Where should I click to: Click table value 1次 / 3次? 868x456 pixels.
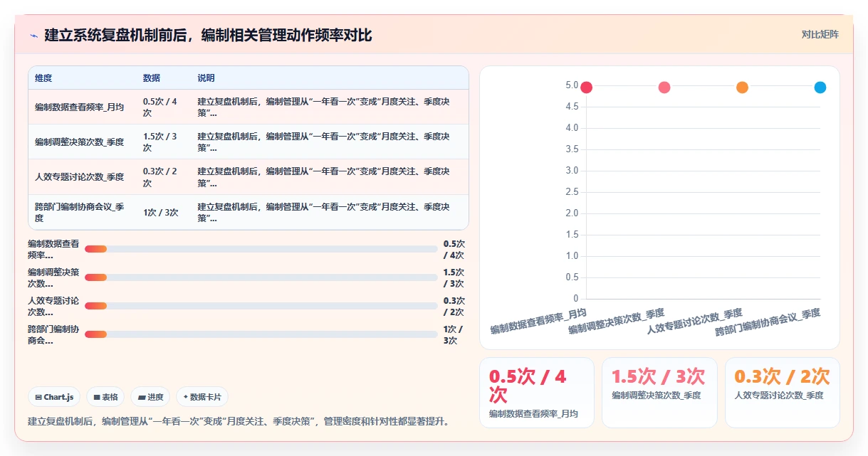pos(161,212)
